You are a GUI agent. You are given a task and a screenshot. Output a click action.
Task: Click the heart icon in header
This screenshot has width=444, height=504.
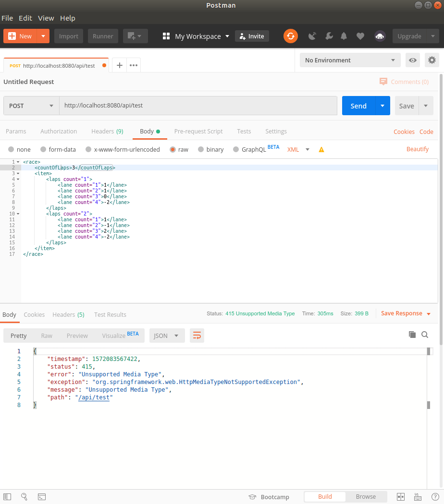coord(360,36)
